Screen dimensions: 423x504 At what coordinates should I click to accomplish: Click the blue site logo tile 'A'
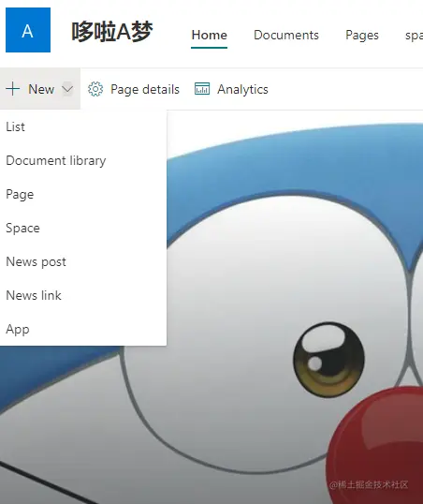[28, 30]
